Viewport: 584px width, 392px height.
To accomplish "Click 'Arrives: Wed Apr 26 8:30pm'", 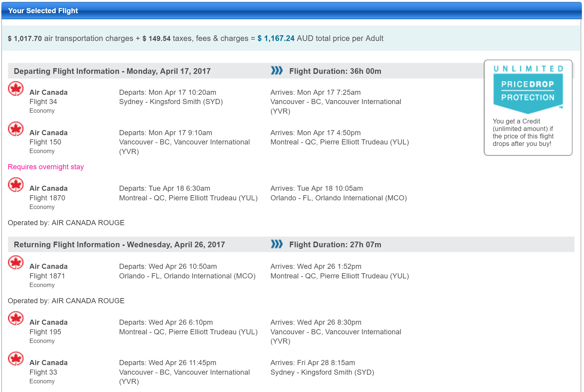I will pos(316,322).
